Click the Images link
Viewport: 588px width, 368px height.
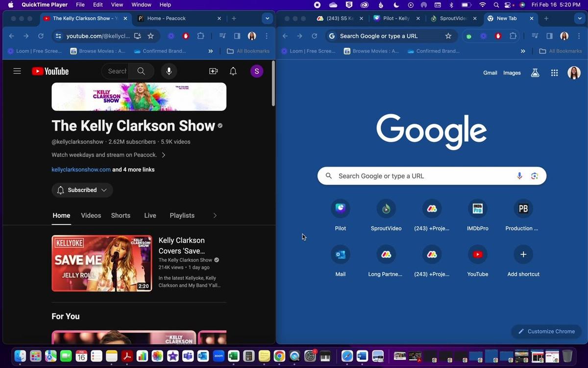[x=512, y=73]
